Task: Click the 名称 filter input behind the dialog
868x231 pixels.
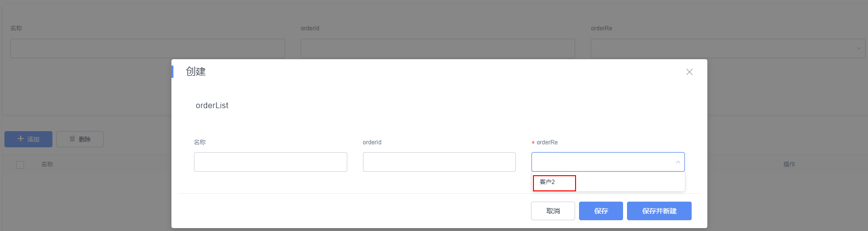Action: [x=147, y=48]
